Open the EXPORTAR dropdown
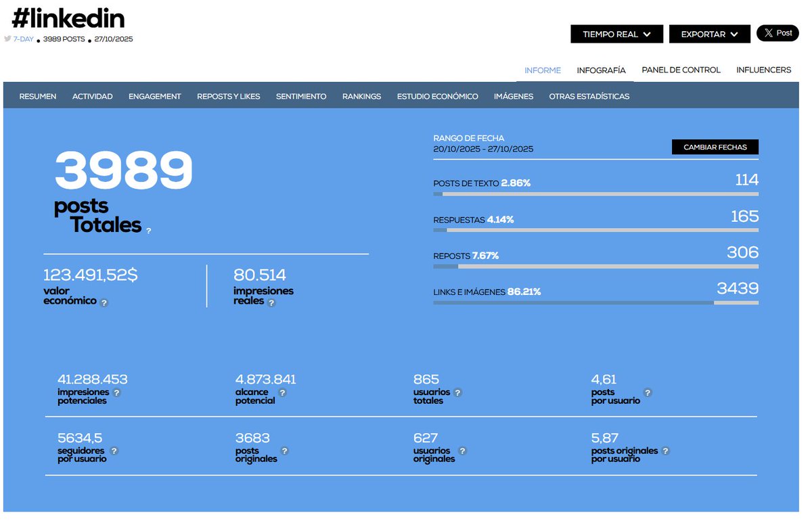The height and width of the screenshot is (521, 812). pos(709,34)
